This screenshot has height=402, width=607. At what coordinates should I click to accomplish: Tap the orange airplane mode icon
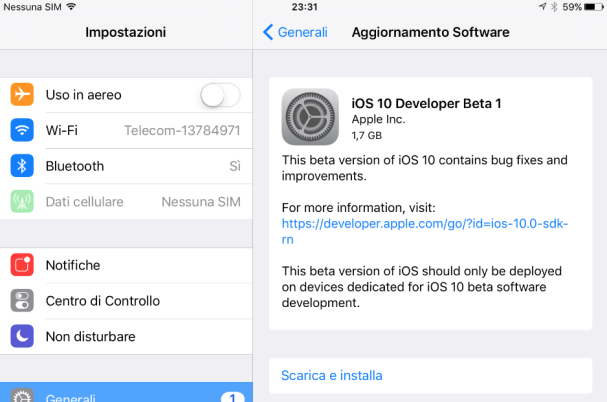click(22, 94)
